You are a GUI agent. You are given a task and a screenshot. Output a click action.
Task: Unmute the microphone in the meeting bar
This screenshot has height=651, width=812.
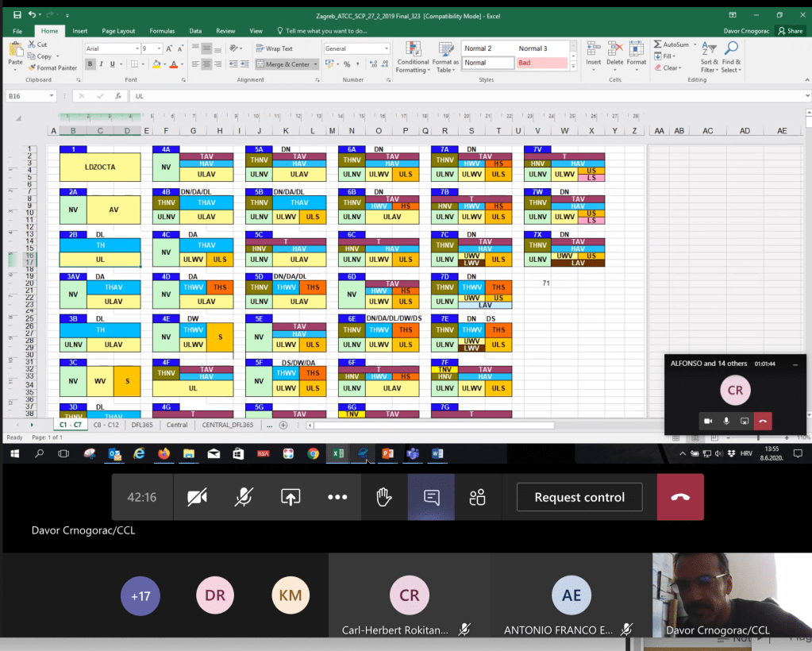point(244,497)
